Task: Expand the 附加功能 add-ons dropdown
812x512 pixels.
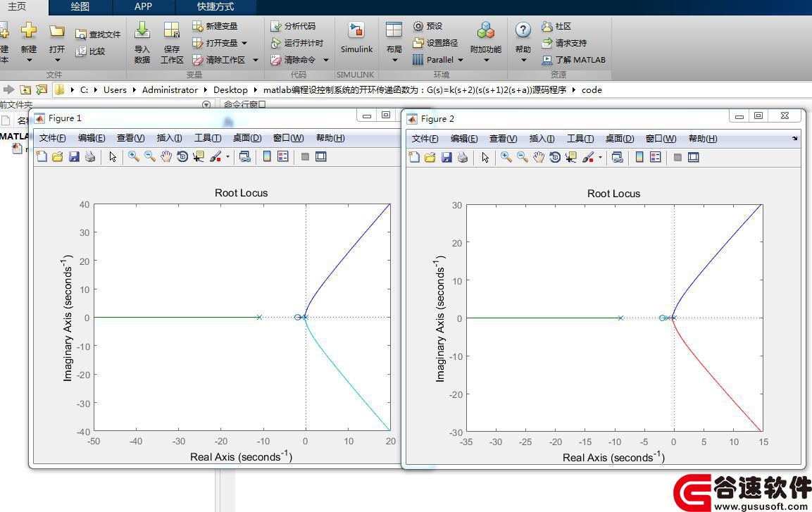Action: coord(486,60)
